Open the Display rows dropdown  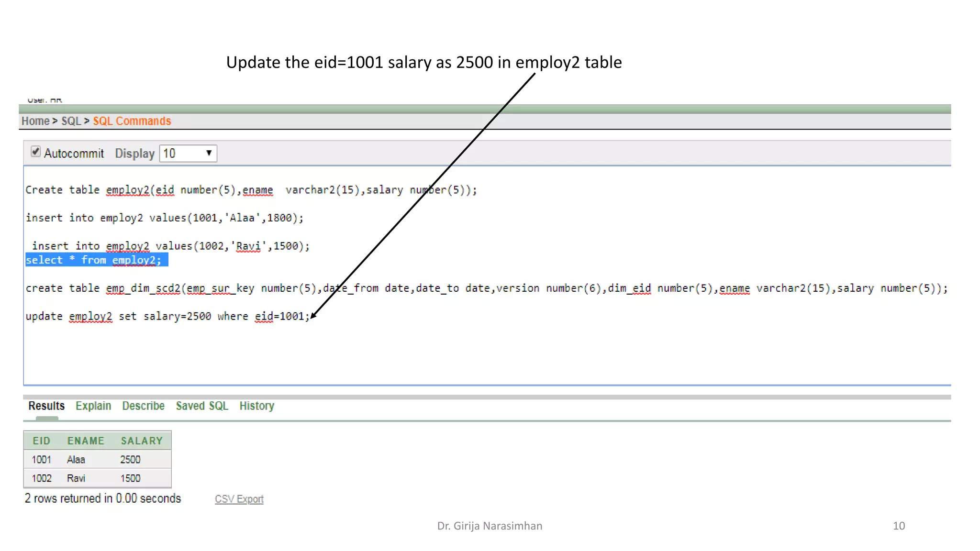point(188,154)
